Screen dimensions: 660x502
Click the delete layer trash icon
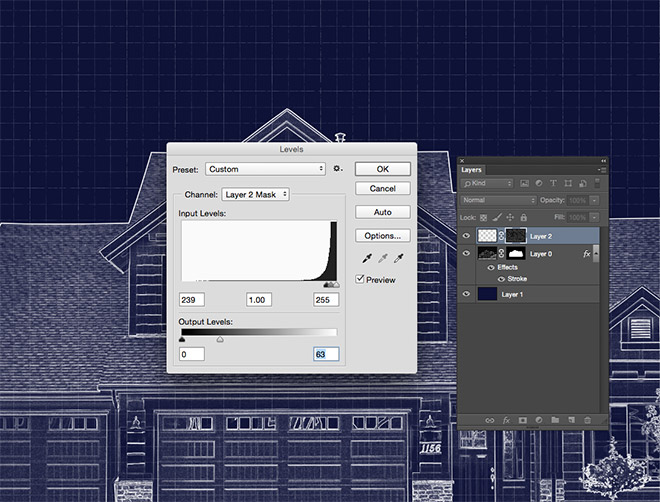pyautogui.click(x=588, y=420)
